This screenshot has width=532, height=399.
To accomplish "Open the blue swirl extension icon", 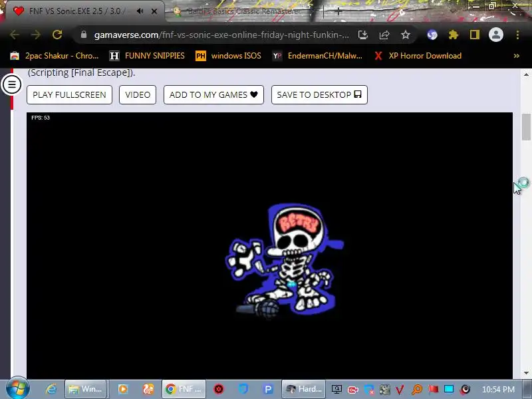I will click(x=432, y=35).
